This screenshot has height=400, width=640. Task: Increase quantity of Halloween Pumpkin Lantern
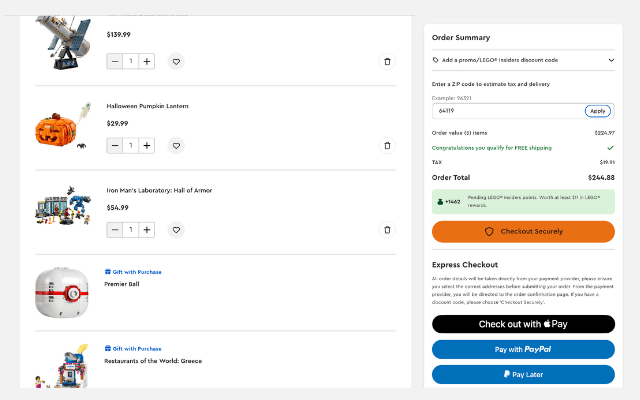point(147,146)
